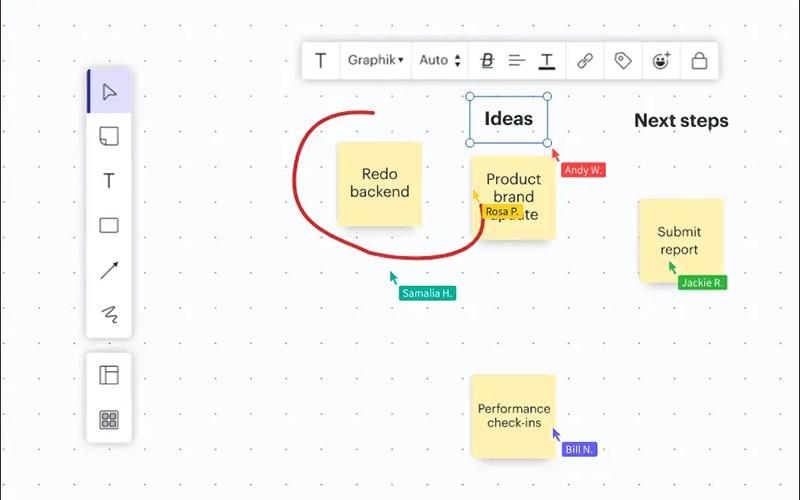Open the Graphik font dropdown
Screen dimensions: 800x500
tap(375, 60)
